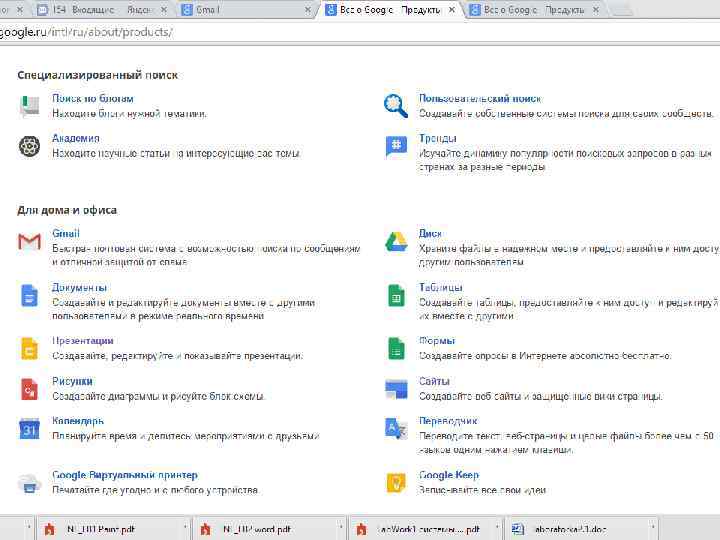Open the Blog Search (Поиск по блогам) icon
The width and height of the screenshot is (720, 540).
pyautogui.click(x=29, y=106)
